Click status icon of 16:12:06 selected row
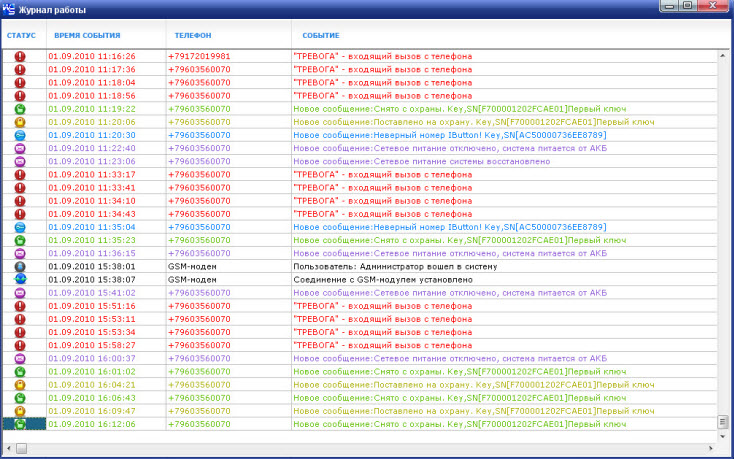Screen dimensions: 734x459 click(x=20, y=424)
